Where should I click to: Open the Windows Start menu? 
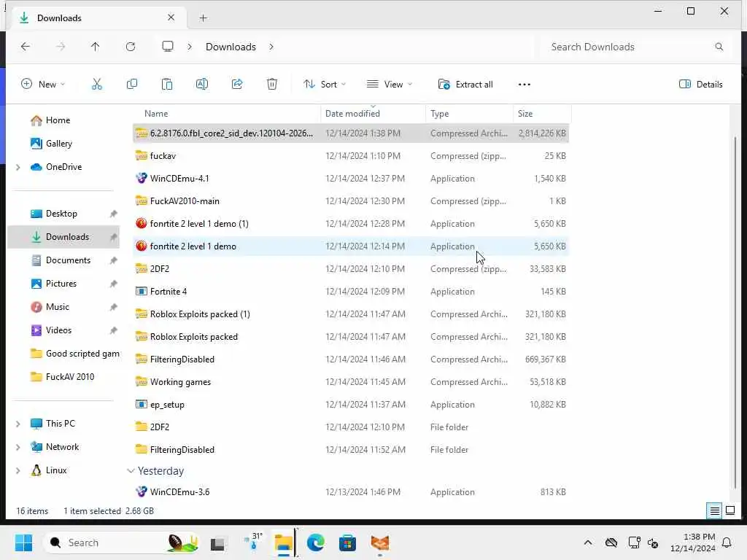coord(24,542)
